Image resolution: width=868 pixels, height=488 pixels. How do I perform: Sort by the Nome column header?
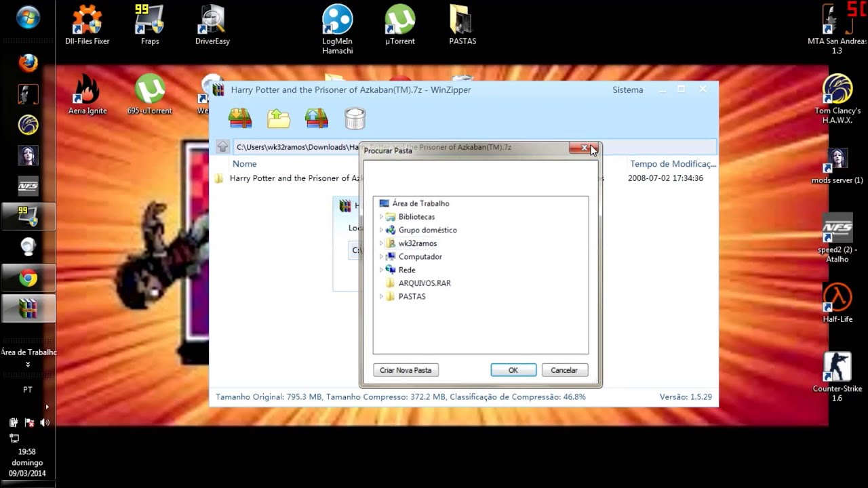(245, 163)
